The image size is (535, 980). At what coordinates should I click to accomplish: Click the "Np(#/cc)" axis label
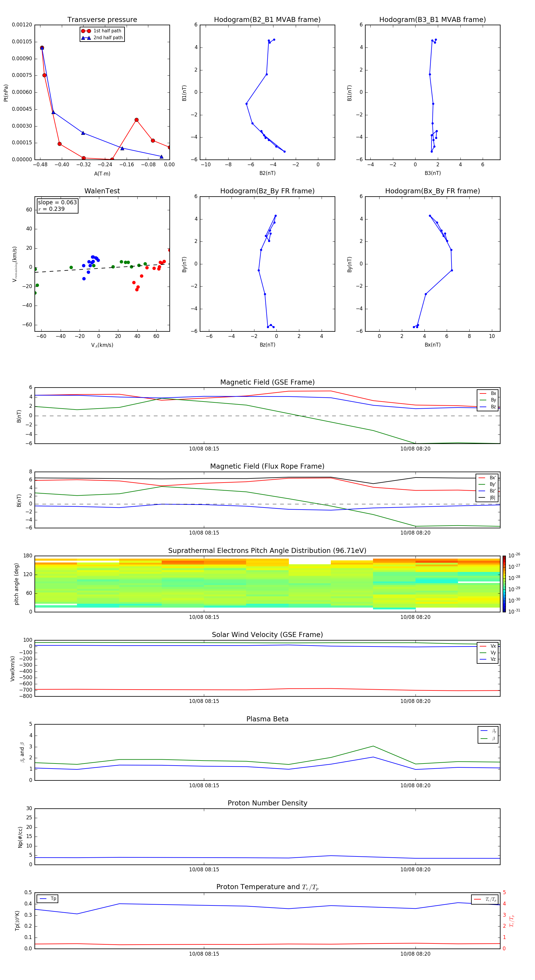pyautogui.click(x=20, y=837)
